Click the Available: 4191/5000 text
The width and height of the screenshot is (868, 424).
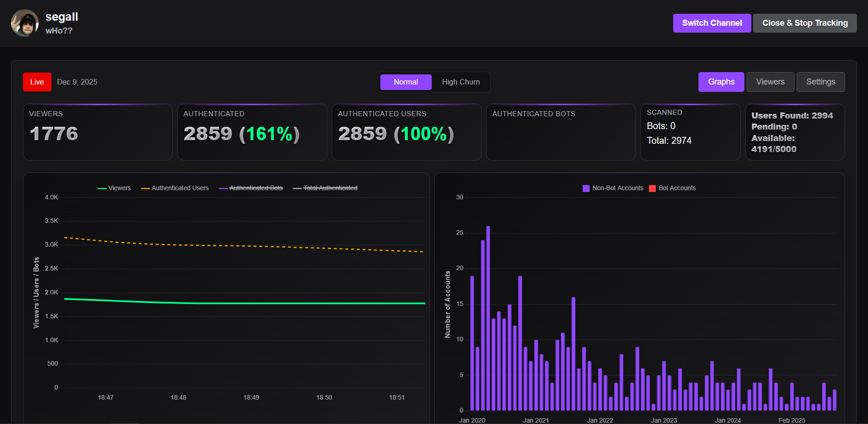pyautogui.click(x=774, y=144)
